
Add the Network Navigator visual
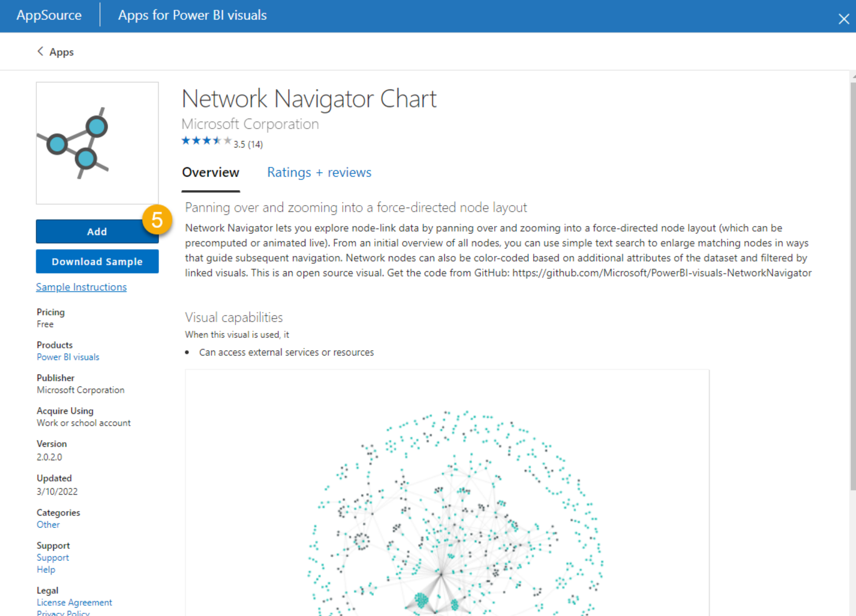click(x=97, y=231)
